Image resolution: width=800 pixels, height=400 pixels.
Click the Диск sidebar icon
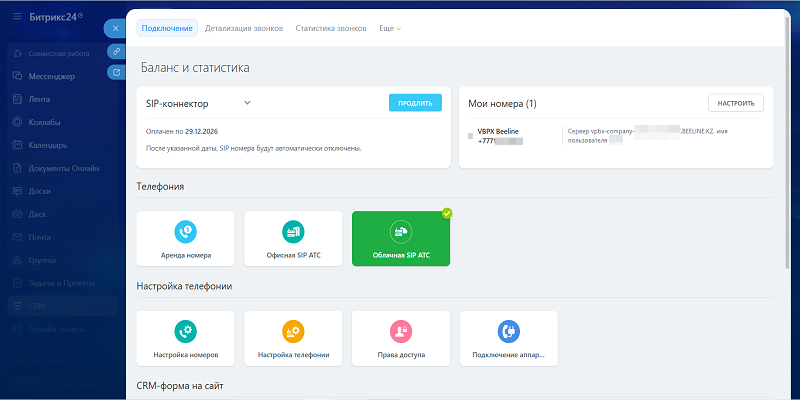click(x=17, y=214)
